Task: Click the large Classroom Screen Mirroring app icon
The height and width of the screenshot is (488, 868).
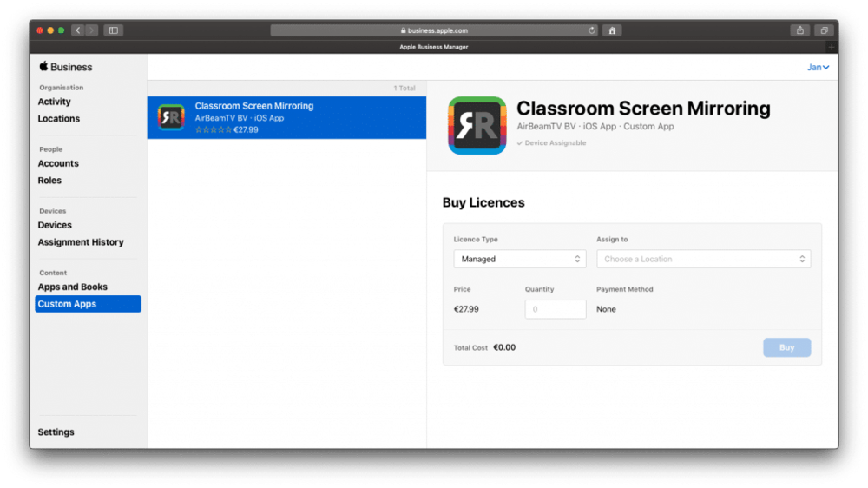Action: point(477,126)
